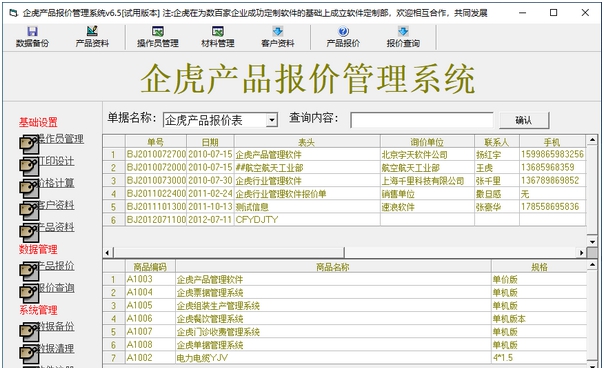
Task: Select product 企虎门诊收费管理系统
Action: coord(333,332)
